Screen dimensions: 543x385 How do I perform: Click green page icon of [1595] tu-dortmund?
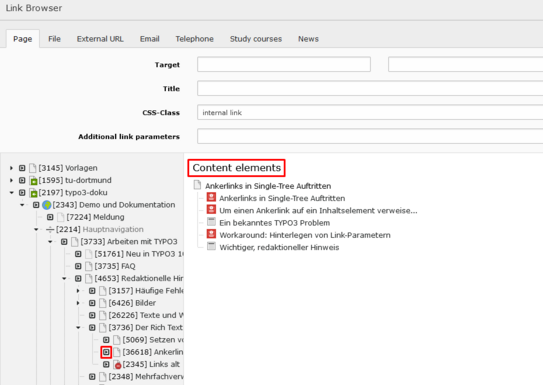point(33,180)
